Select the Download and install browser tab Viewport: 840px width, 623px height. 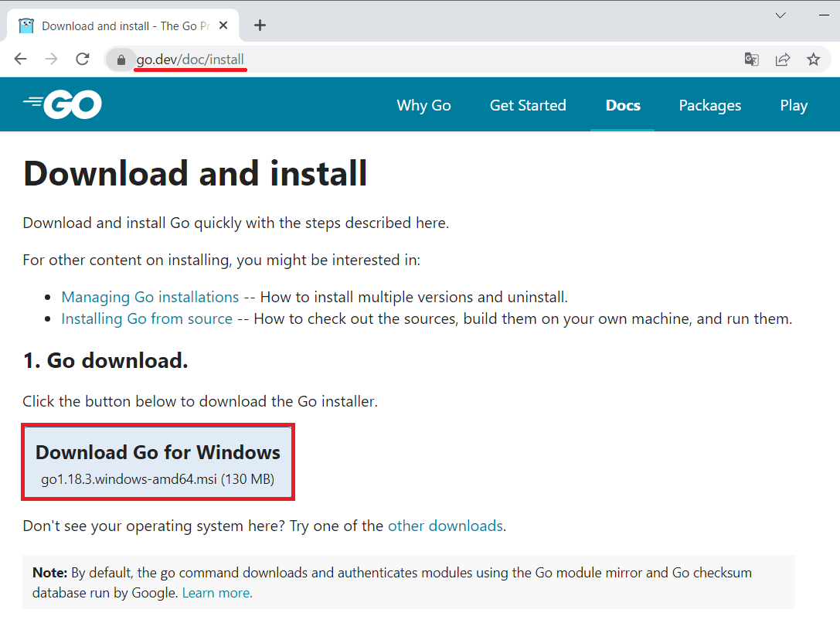(123, 26)
